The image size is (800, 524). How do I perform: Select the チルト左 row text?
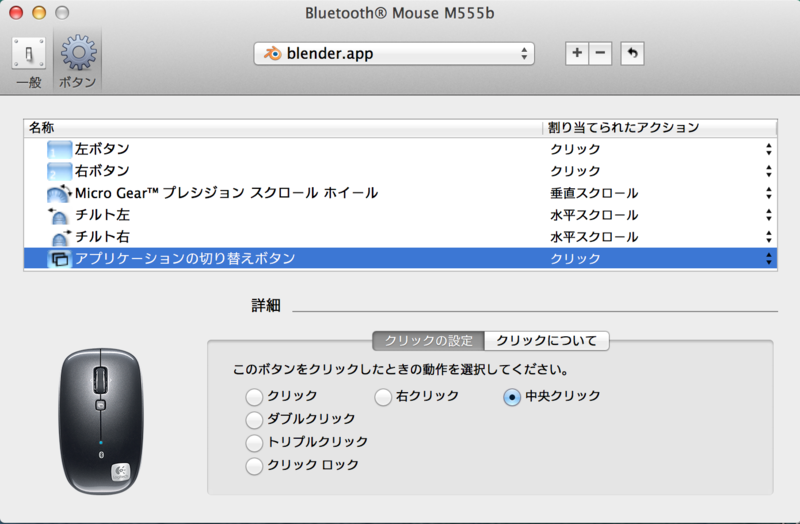point(102,215)
